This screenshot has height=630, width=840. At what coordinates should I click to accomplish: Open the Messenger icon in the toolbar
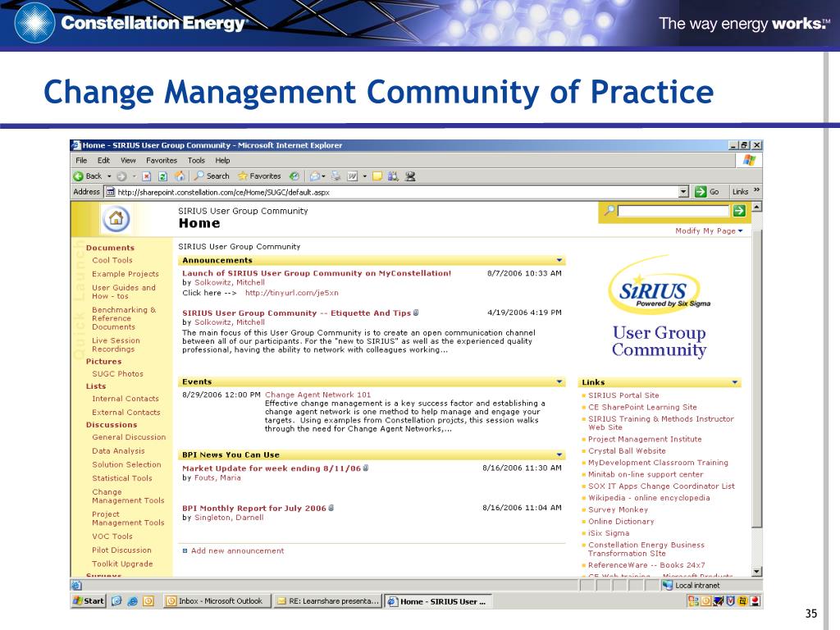[410, 176]
